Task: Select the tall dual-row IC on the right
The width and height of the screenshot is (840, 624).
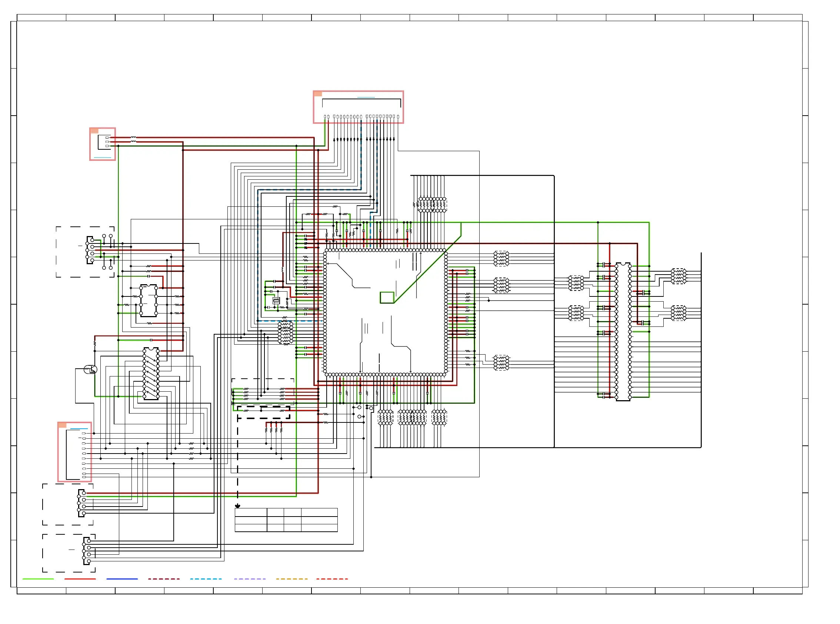Action: tap(623, 332)
